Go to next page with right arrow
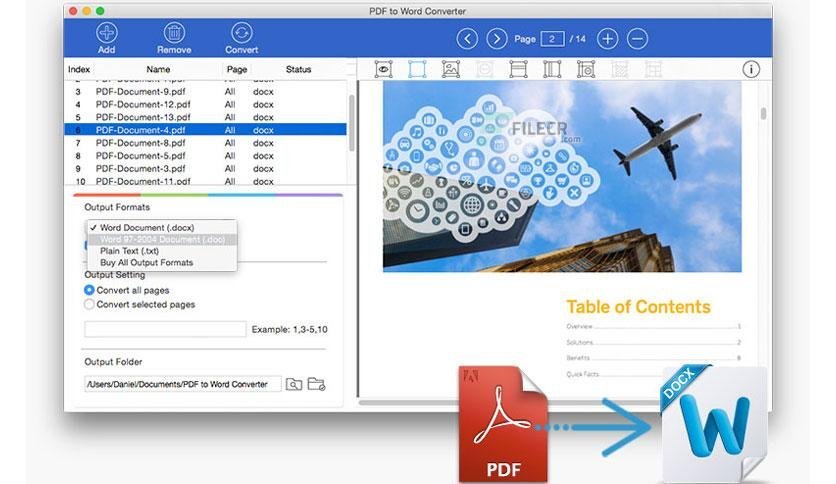This screenshot has width=836, height=484. (x=496, y=39)
